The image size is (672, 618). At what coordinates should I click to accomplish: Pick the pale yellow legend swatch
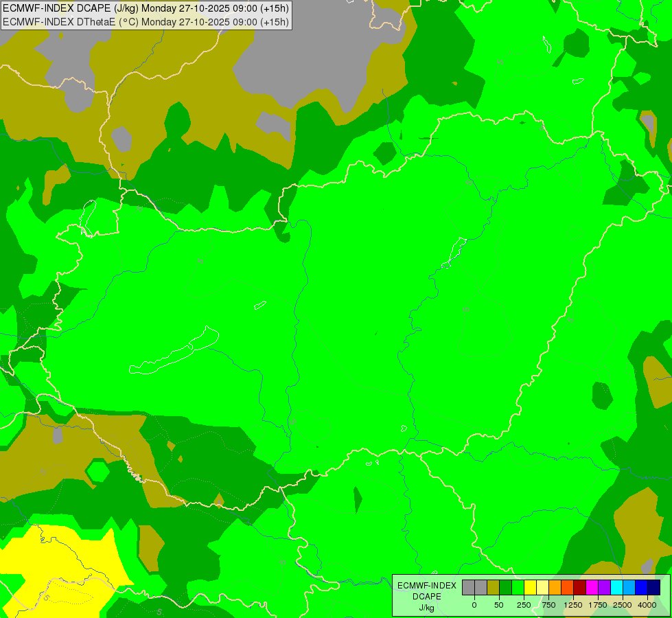click(542, 588)
